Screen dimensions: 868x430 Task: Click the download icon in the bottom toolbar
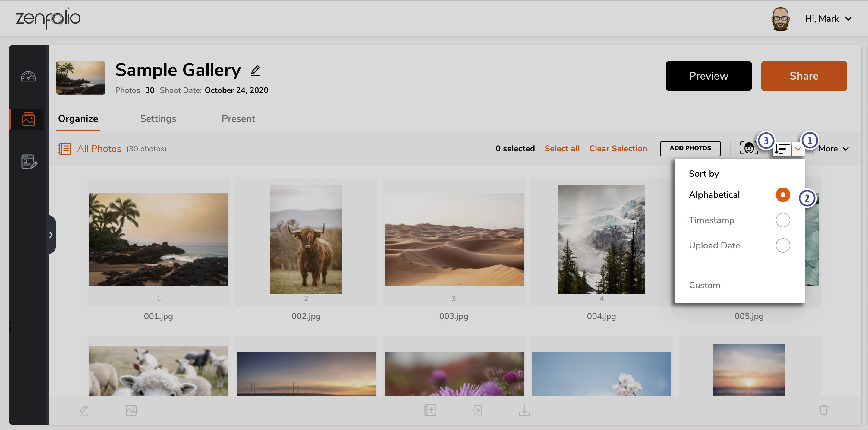click(x=524, y=411)
